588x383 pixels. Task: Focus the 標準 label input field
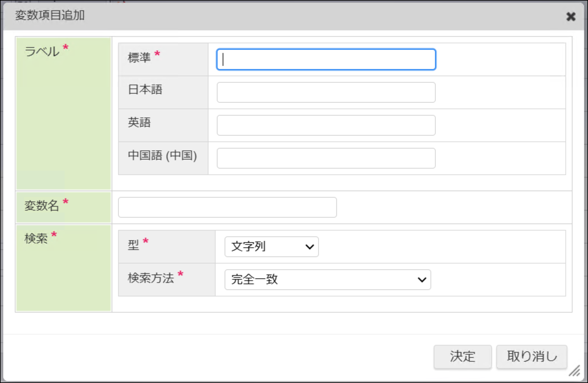(326, 60)
